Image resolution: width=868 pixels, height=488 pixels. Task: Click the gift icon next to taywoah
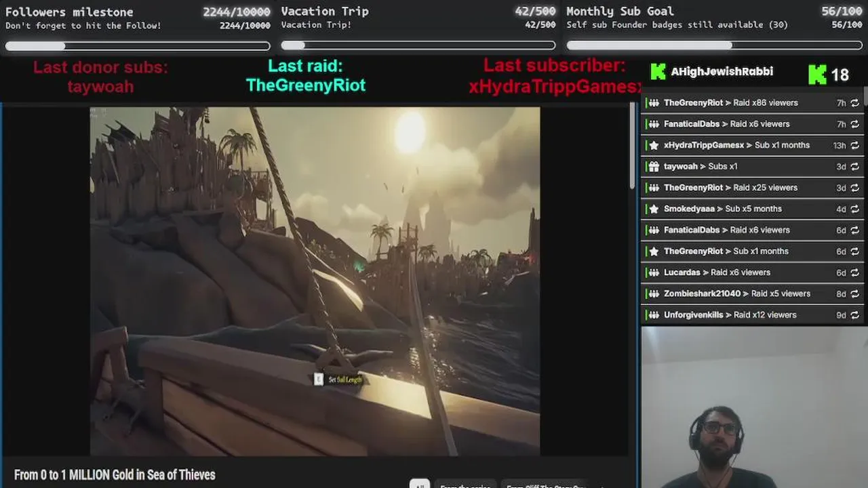[654, 166]
